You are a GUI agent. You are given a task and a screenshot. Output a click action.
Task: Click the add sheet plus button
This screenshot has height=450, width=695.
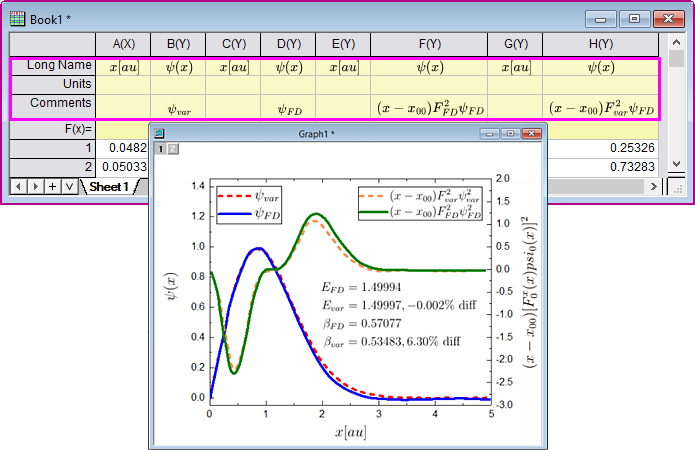click(52, 186)
